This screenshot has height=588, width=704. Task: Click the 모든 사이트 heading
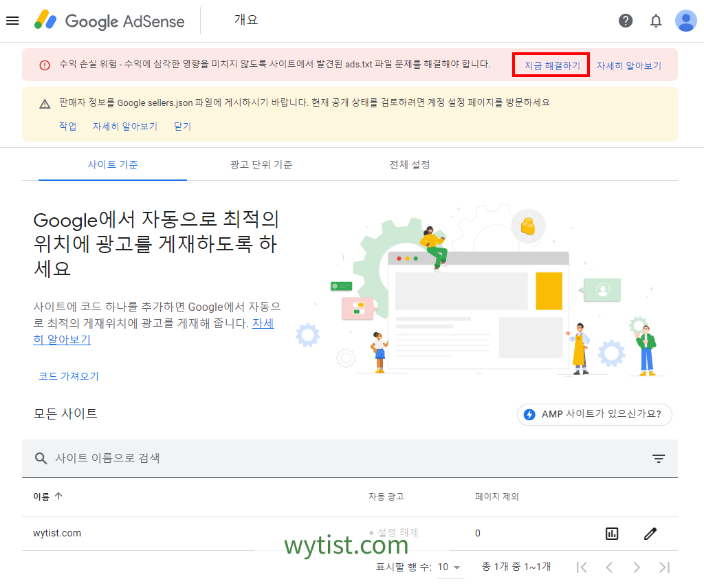point(65,413)
